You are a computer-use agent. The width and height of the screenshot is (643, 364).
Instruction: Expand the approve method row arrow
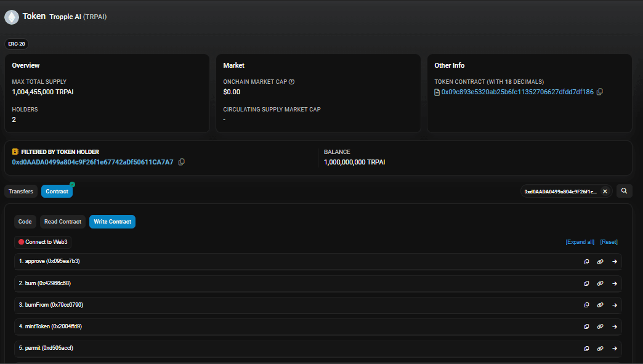(615, 262)
